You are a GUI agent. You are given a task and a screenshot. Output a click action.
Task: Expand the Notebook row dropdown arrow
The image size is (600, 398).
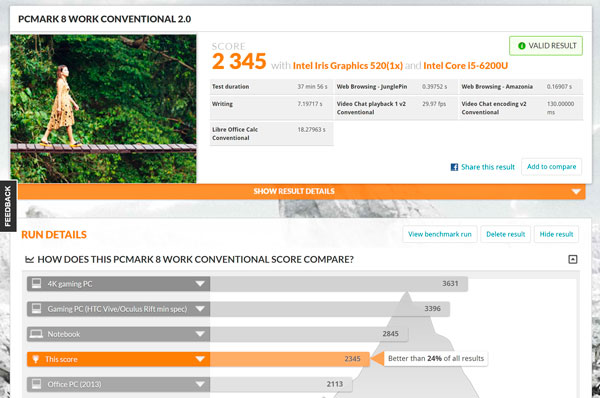tap(200, 334)
